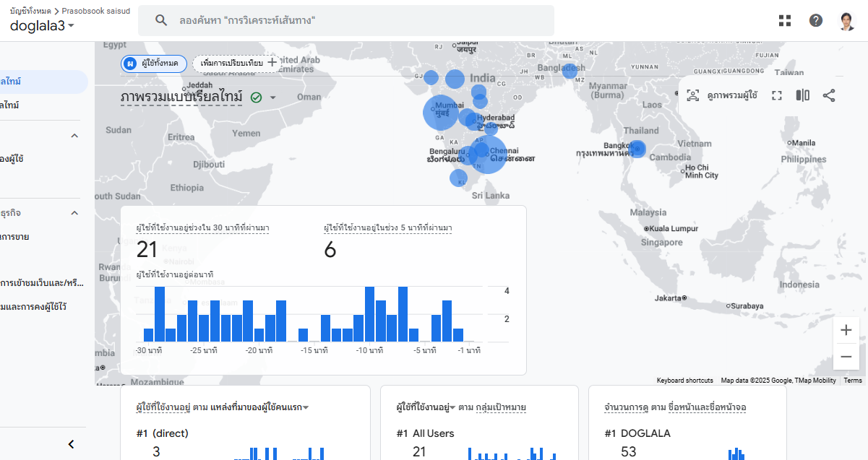Screen dimensions: 868x460
Task: Click the search input field
Action: pos(347,20)
